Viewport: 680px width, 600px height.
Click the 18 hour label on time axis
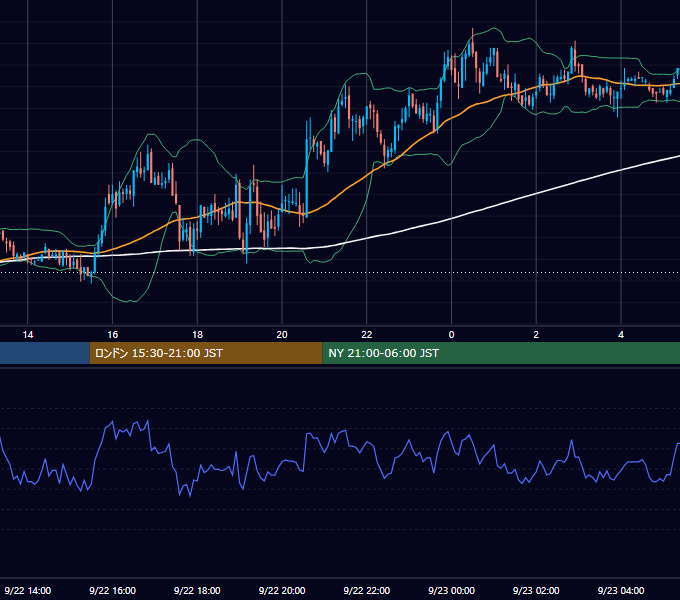[197, 335]
